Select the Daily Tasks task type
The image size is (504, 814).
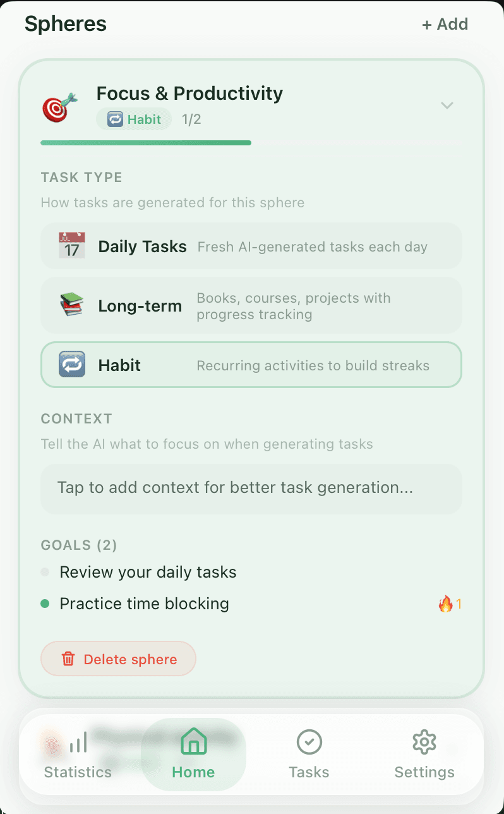(x=251, y=246)
